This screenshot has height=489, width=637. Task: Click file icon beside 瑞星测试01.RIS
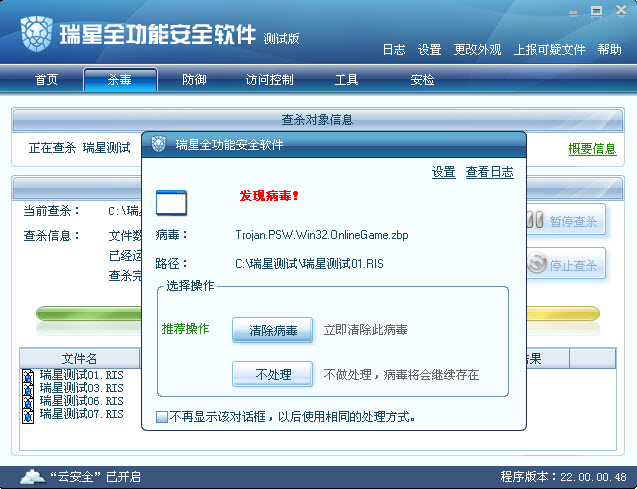28,376
